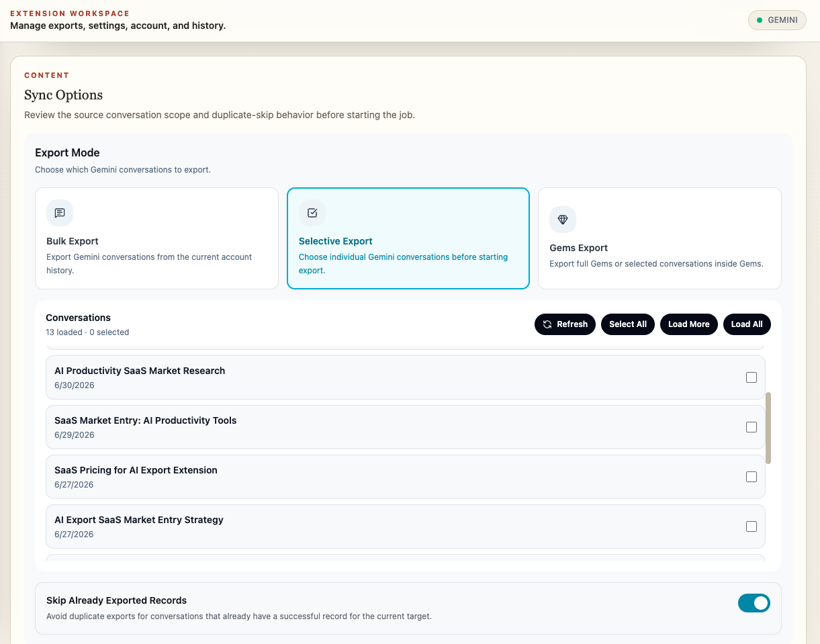Viewport: 820px width, 644px height.
Task: Check AI Productivity SaaS Market Research conversation
Action: pos(751,377)
